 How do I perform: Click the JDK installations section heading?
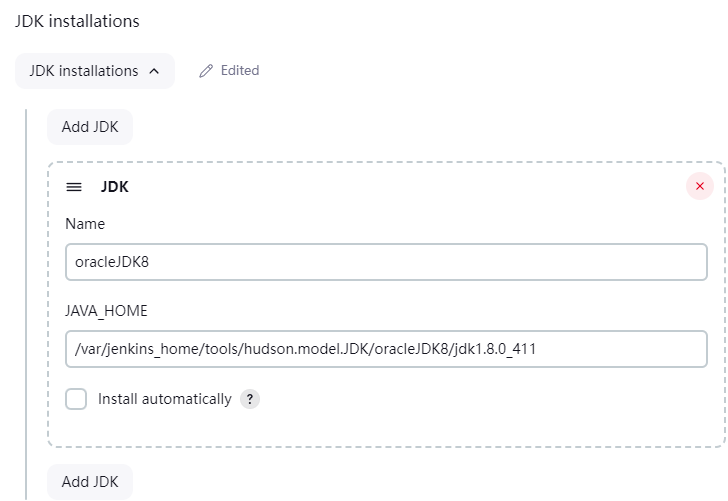77,21
